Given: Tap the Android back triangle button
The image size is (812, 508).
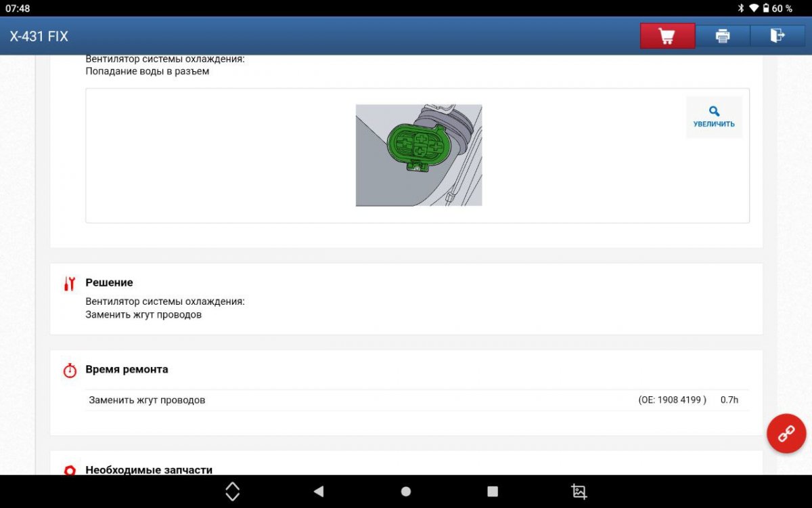Looking at the screenshot, I should point(319,492).
